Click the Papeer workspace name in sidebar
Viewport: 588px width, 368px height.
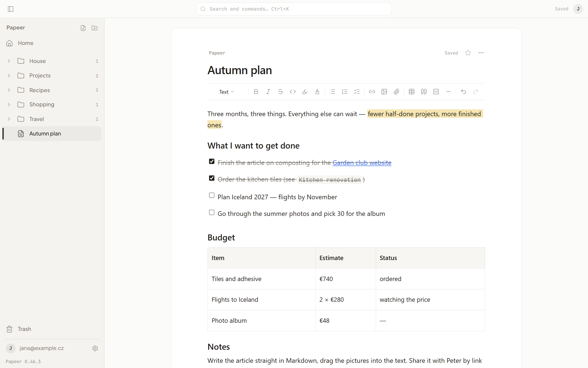(x=16, y=28)
